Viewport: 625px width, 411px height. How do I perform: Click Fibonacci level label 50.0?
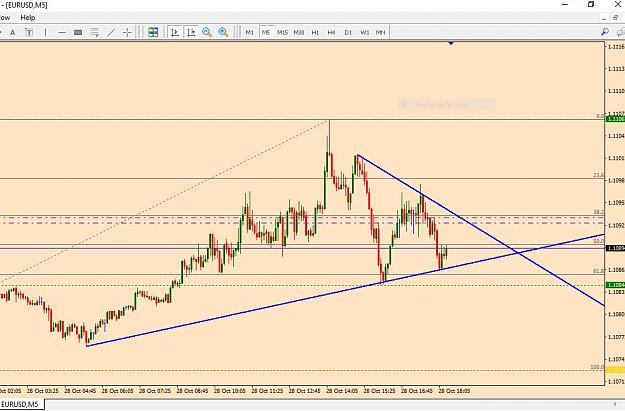(x=599, y=241)
